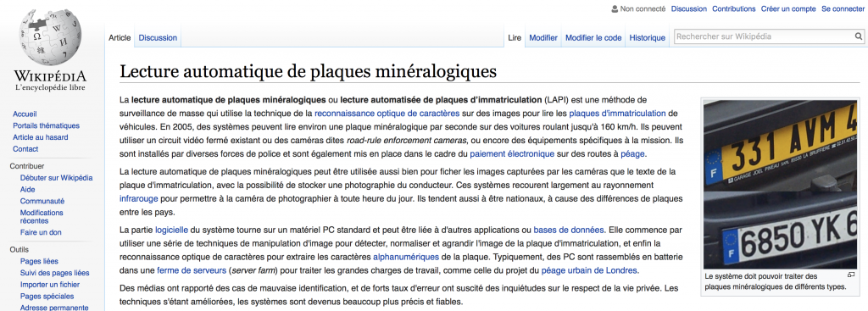The height and width of the screenshot is (311, 868).
Task: Click Faire un don
Action: coord(41,232)
